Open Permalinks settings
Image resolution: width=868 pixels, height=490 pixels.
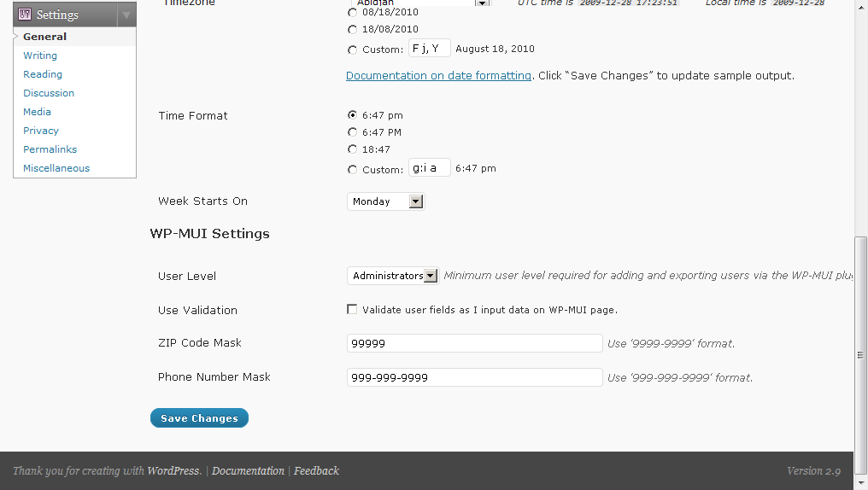coord(50,149)
